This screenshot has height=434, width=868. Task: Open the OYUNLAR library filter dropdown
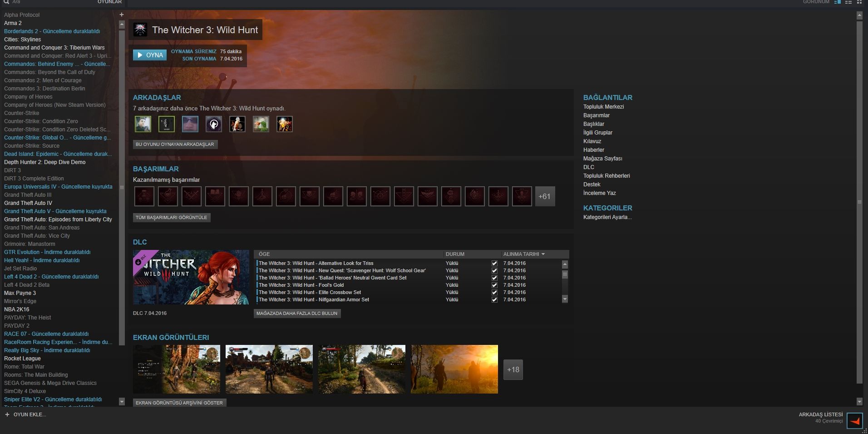(x=109, y=2)
